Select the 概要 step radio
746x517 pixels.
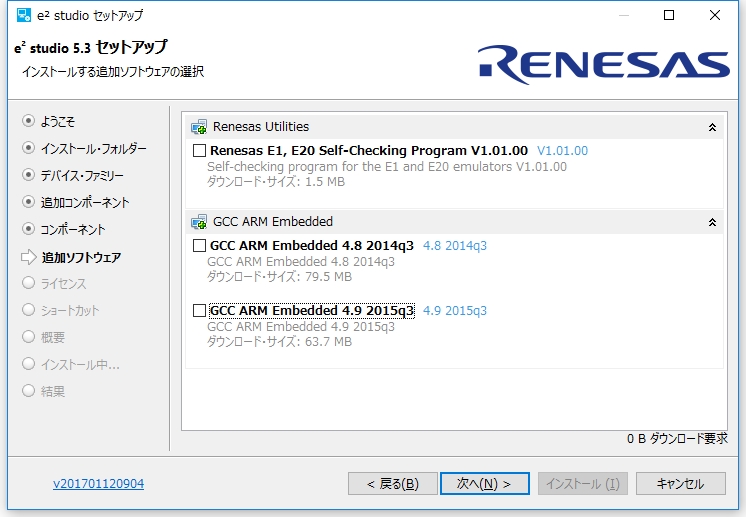(29, 337)
